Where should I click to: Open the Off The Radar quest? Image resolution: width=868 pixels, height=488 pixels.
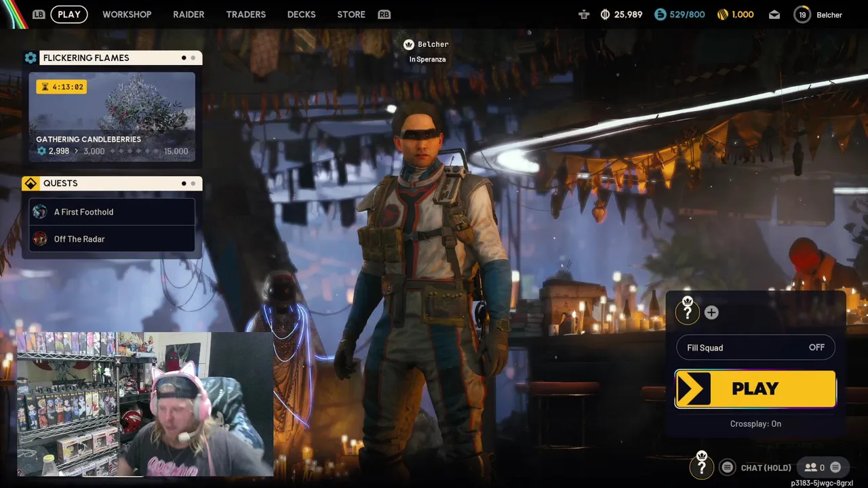[x=112, y=239]
